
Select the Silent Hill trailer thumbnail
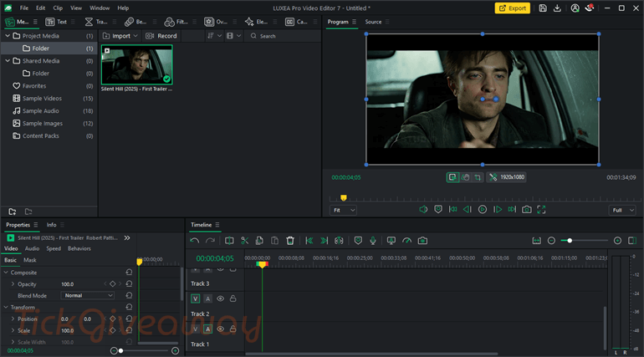pos(137,64)
